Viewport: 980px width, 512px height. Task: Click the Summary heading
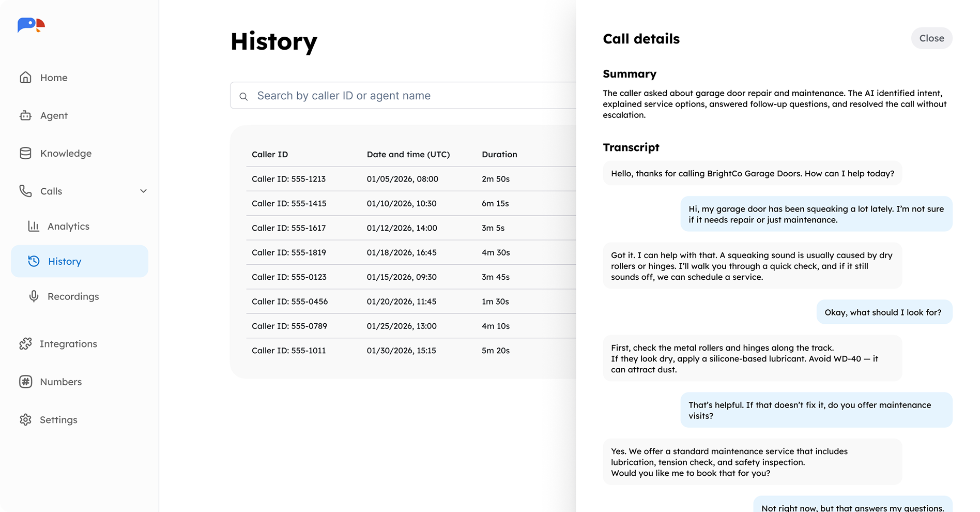click(x=630, y=74)
